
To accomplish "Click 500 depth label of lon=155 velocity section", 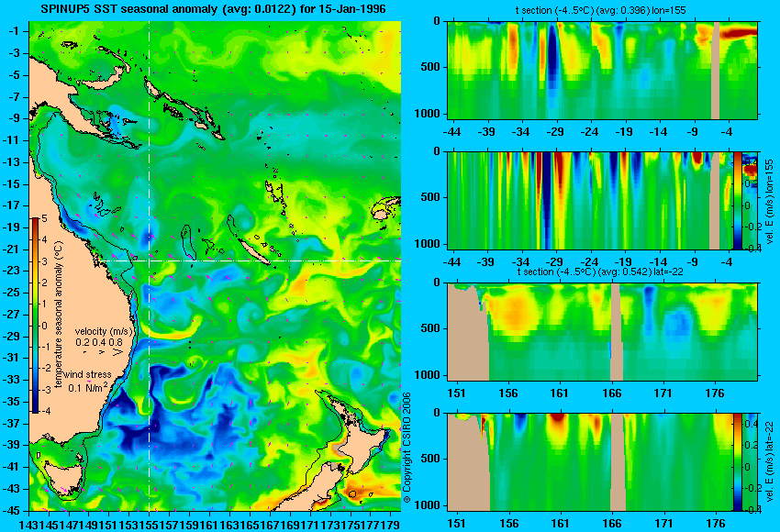I will pos(430,197).
